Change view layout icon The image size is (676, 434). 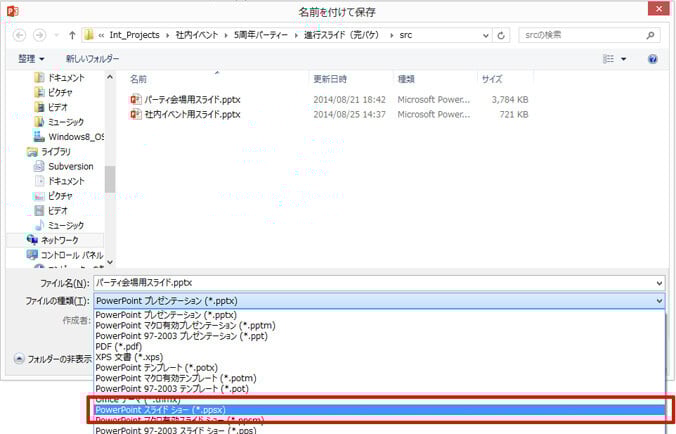pos(608,59)
